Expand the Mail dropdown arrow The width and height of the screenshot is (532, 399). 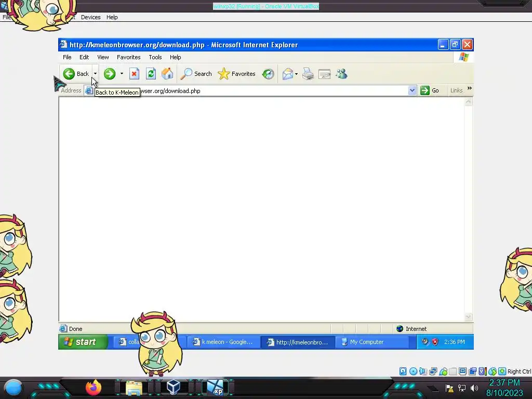(x=296, y=74)
